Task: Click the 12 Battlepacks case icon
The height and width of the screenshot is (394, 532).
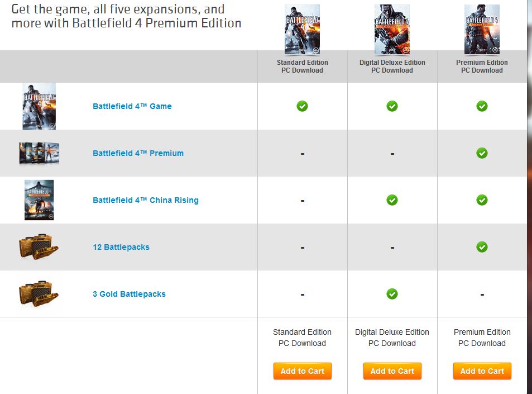Action: point(39,247)
